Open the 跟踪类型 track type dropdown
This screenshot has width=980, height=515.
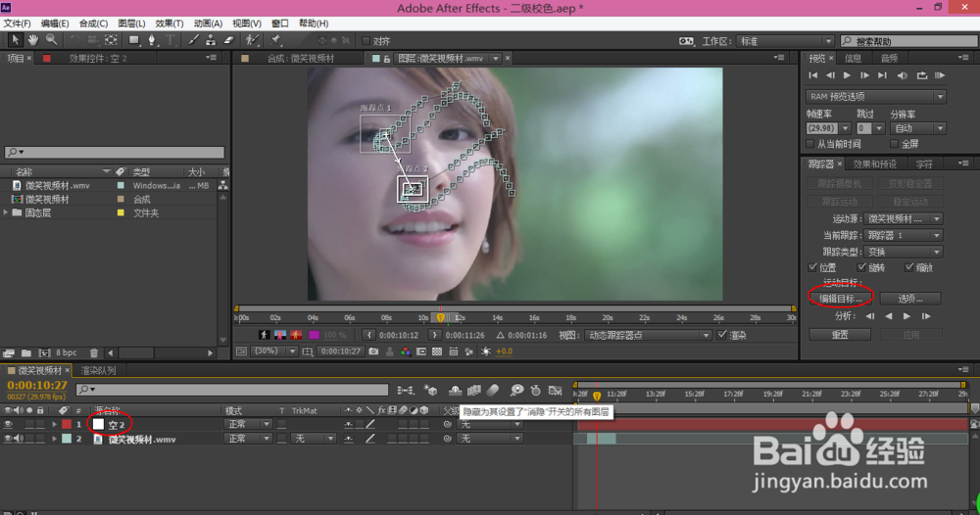click(904, 252)
